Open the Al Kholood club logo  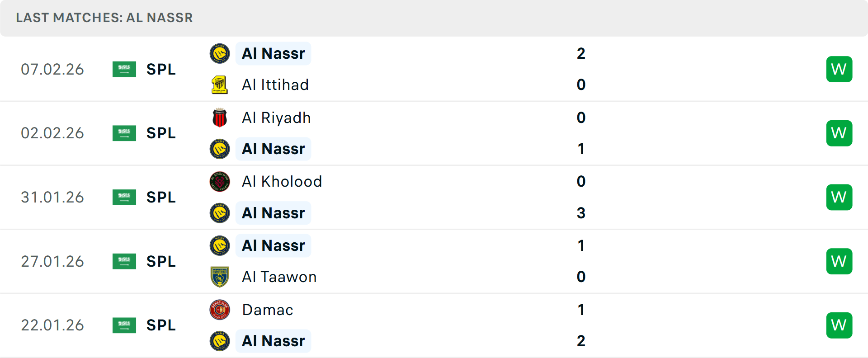219,181
